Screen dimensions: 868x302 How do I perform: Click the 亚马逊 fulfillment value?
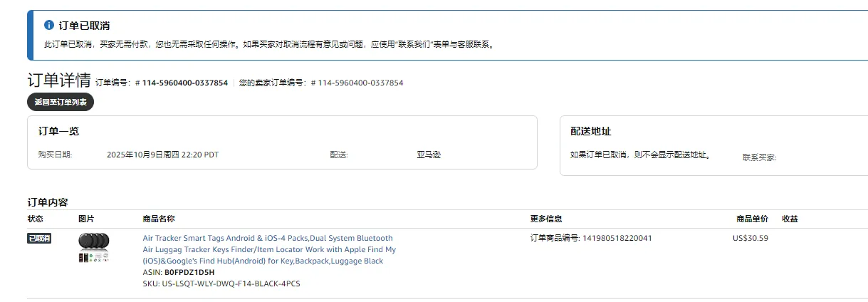pos(429,154)
